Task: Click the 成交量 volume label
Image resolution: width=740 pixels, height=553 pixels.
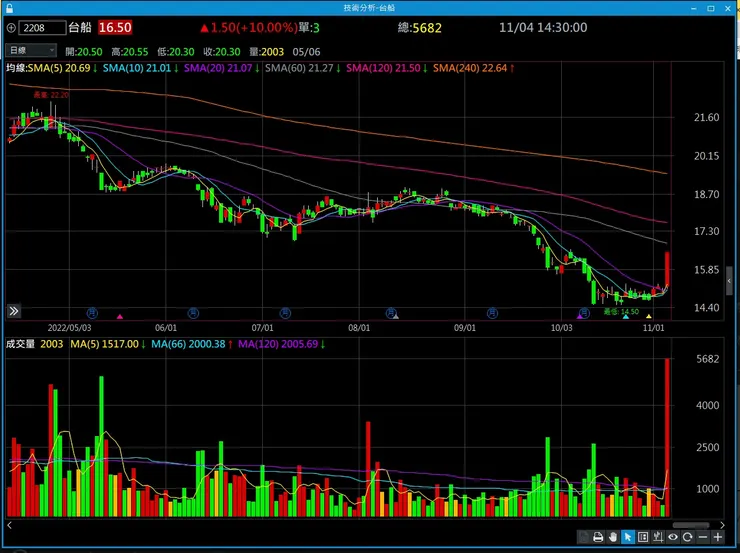Action: [x=20, y=344]
